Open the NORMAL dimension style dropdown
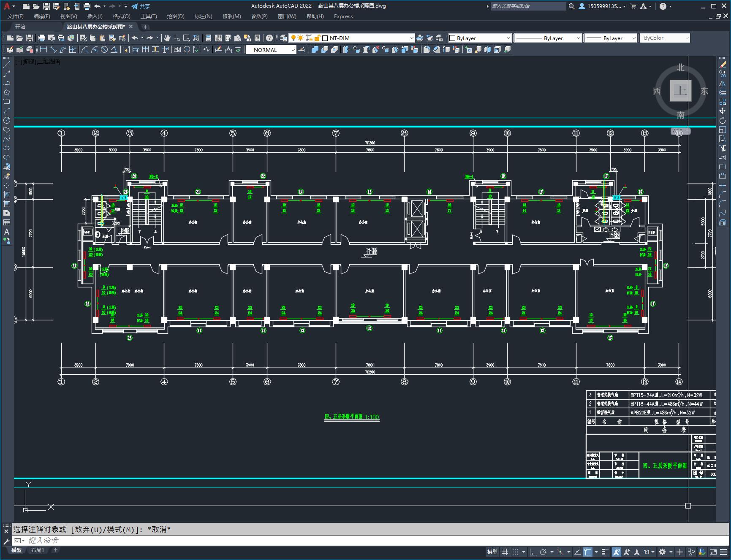Viewport: 731px width, 560px height. [271, 50]
